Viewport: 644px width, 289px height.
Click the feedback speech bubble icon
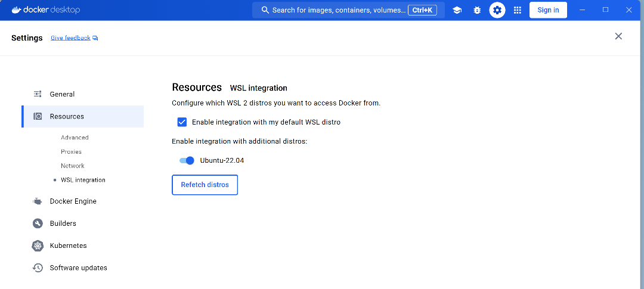point(95,38)
